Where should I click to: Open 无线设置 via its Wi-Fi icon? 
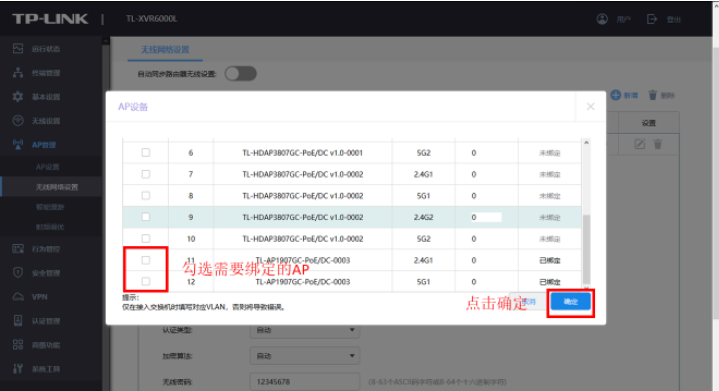click(x=18, y=121)
